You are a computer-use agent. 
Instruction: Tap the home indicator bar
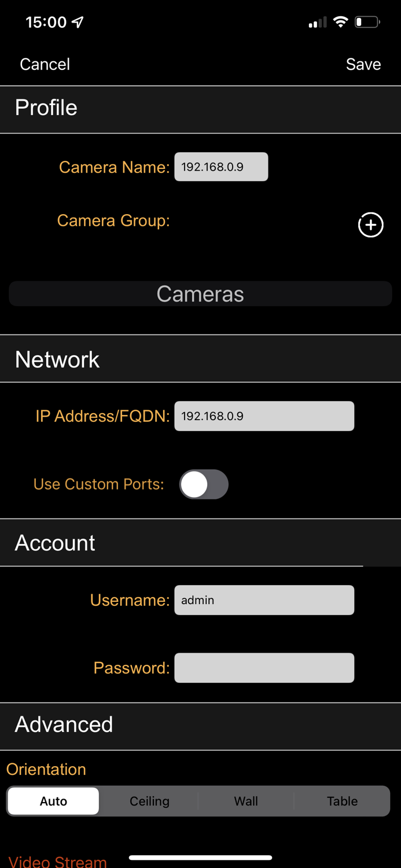200,858
